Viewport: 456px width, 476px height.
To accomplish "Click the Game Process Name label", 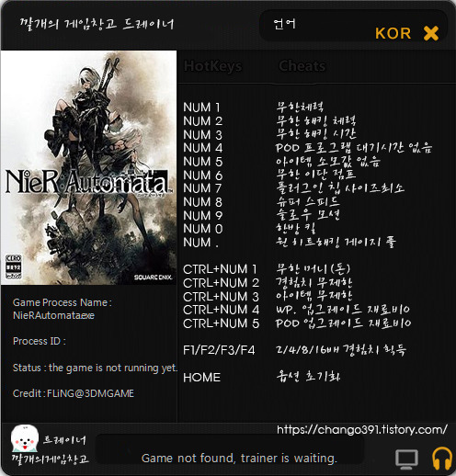I will coord(63,302).
